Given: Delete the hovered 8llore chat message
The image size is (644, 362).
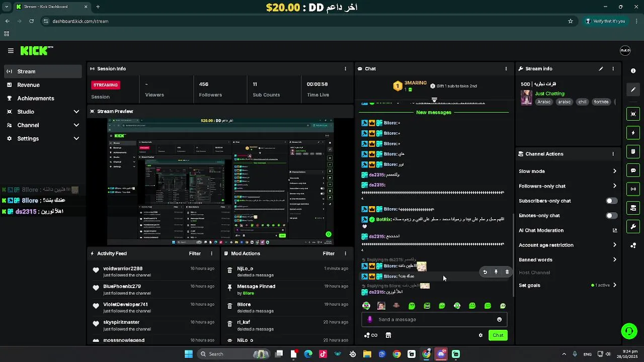Looking at the screenshot, I should [x=507, y=272].
